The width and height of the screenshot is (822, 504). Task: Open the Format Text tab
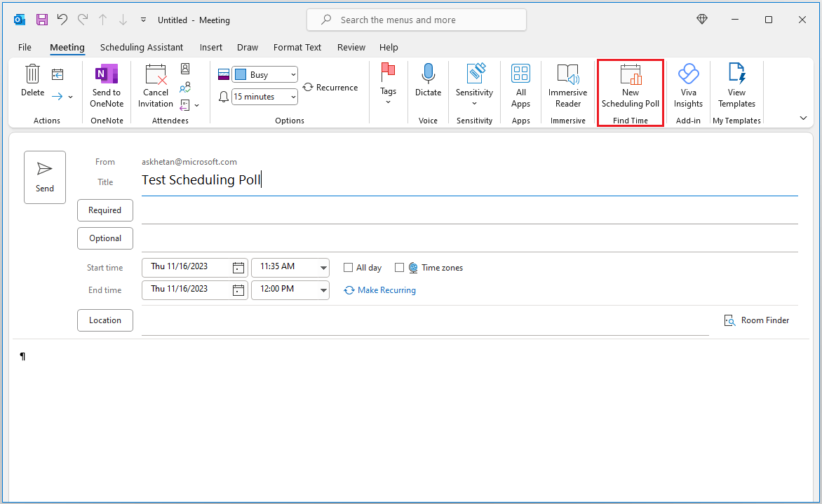(297, 47)
